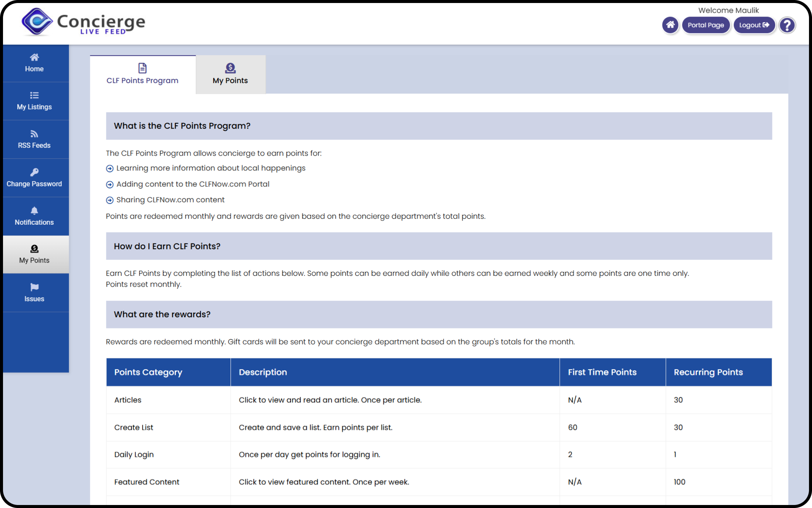Click the coin icon on My Points tab
Screen dimensions: 812x508
point(230,68)
